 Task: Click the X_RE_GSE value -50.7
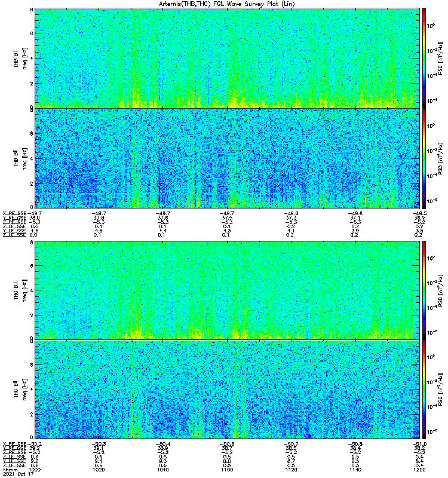(x=291, y=444)
